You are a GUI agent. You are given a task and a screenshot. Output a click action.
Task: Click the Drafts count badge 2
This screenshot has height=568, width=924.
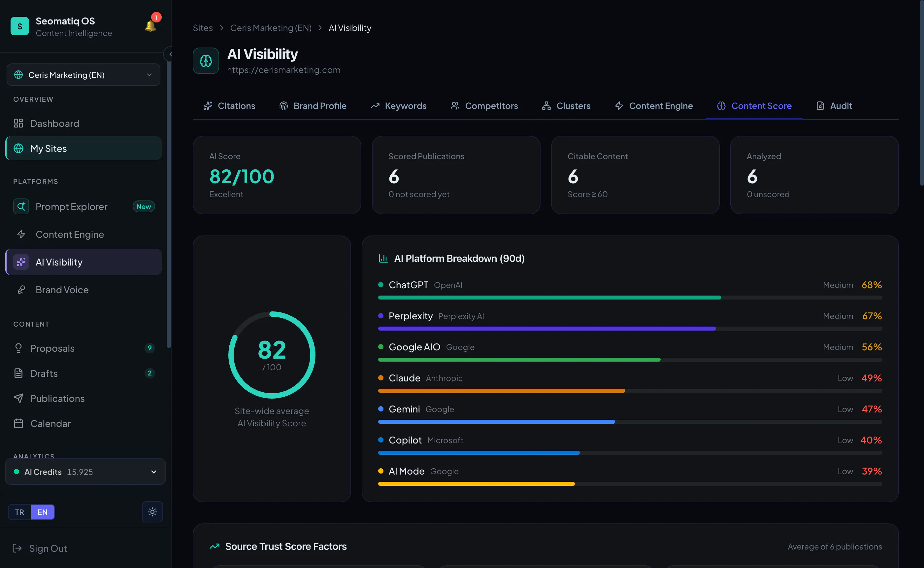(150, 373)
